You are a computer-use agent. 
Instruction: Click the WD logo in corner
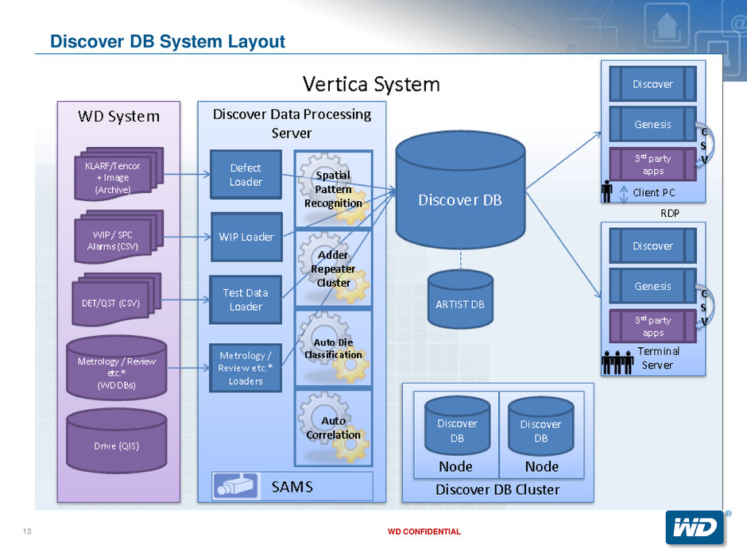(695, 527)
